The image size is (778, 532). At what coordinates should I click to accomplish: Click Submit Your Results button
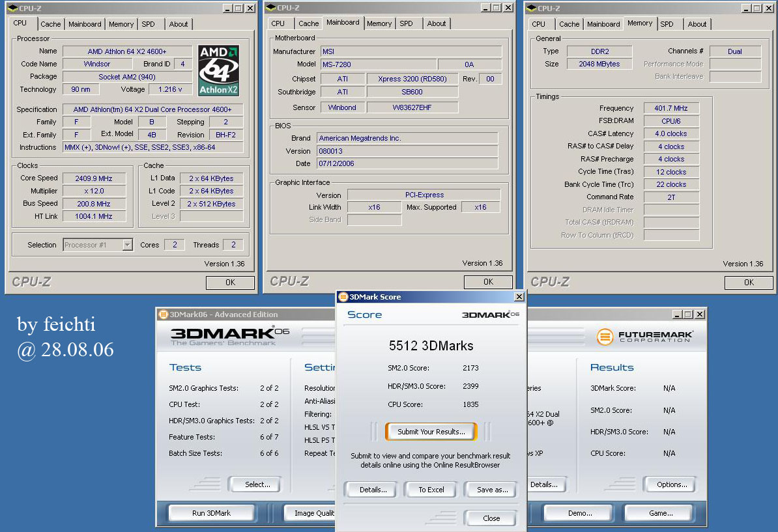[x=431, y=432]
